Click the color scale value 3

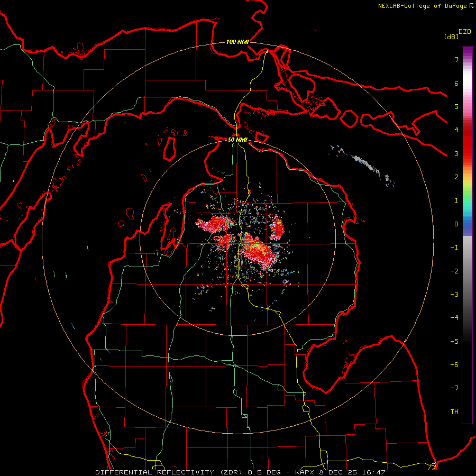point(456,153)
